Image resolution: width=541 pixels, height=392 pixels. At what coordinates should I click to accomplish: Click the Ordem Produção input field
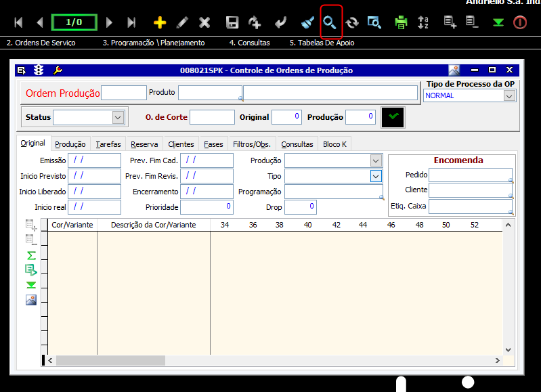124,93
